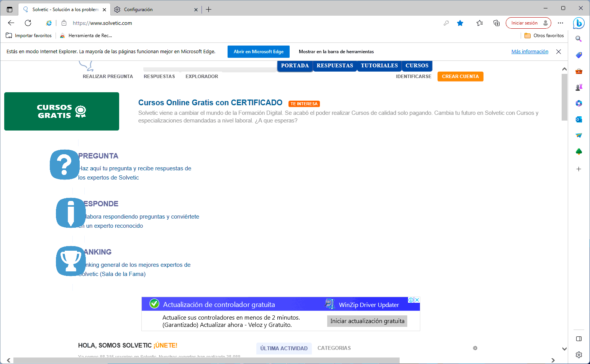The image size is (590, 364).
Task: Click the ¡ÚNETE! orange text
Action: pos(165,345)
